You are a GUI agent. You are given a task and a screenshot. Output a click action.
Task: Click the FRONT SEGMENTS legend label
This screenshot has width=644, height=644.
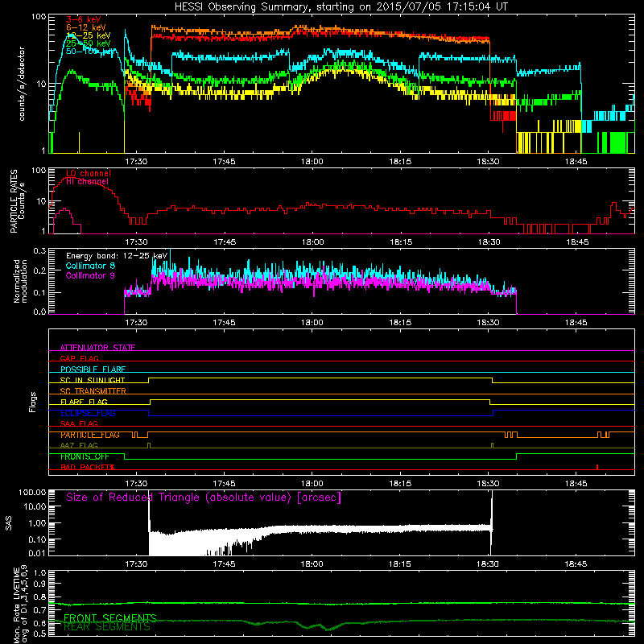110,618
